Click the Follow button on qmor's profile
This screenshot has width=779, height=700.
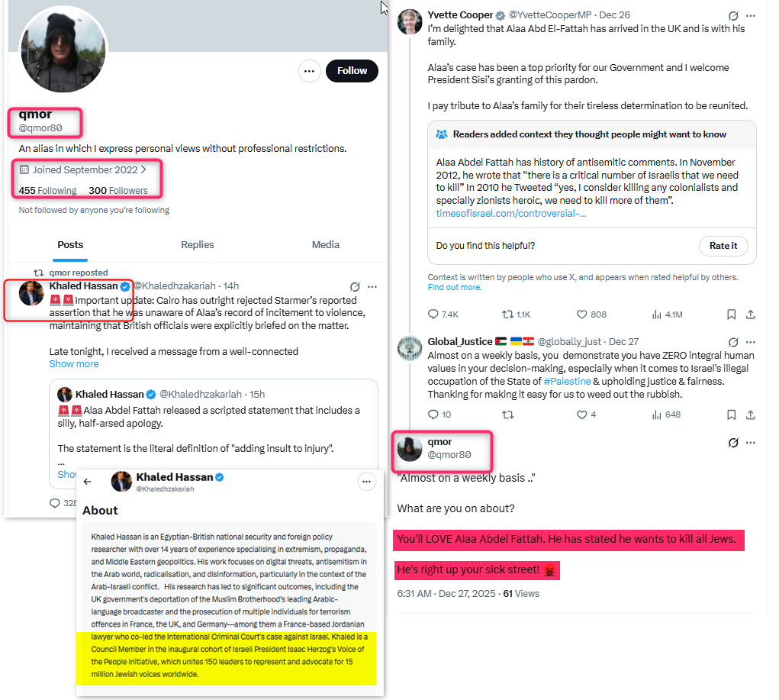(352, 71)
